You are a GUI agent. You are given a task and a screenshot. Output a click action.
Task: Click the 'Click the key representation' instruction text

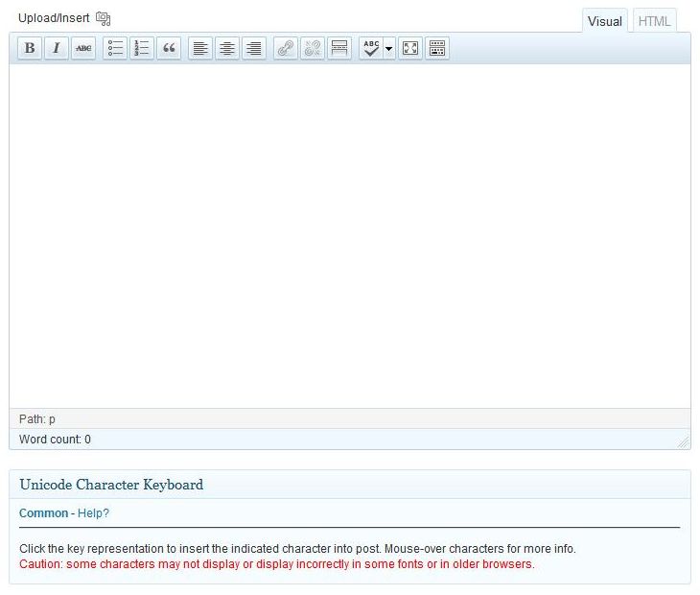pyautogui.click(x=297, y=549)
